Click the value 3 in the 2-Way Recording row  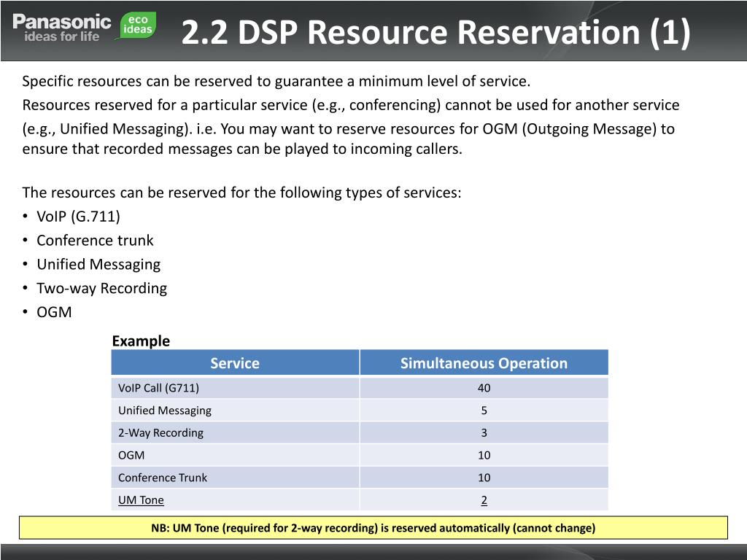click(484, 432)
